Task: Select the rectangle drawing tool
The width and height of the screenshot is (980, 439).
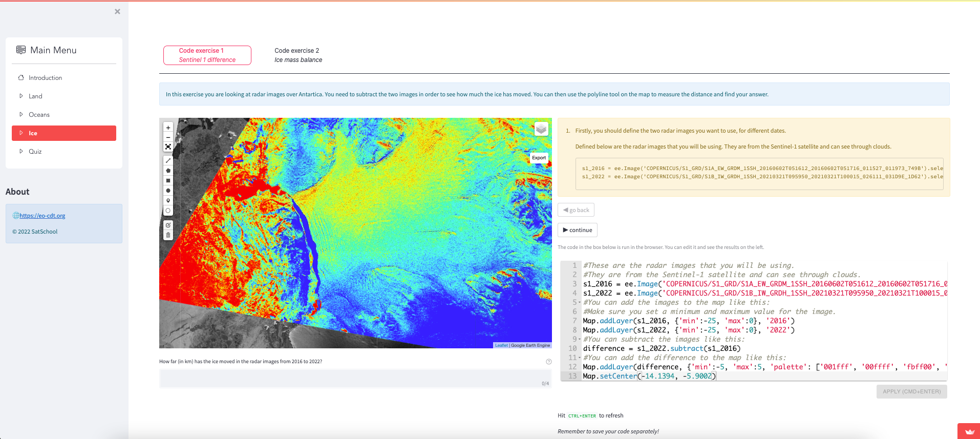Action: pos(168,181)
